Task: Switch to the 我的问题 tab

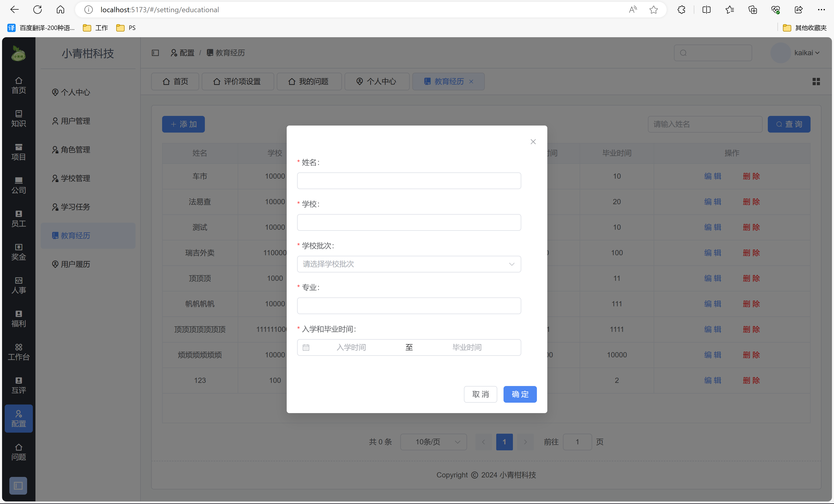Action: point(309,82)
